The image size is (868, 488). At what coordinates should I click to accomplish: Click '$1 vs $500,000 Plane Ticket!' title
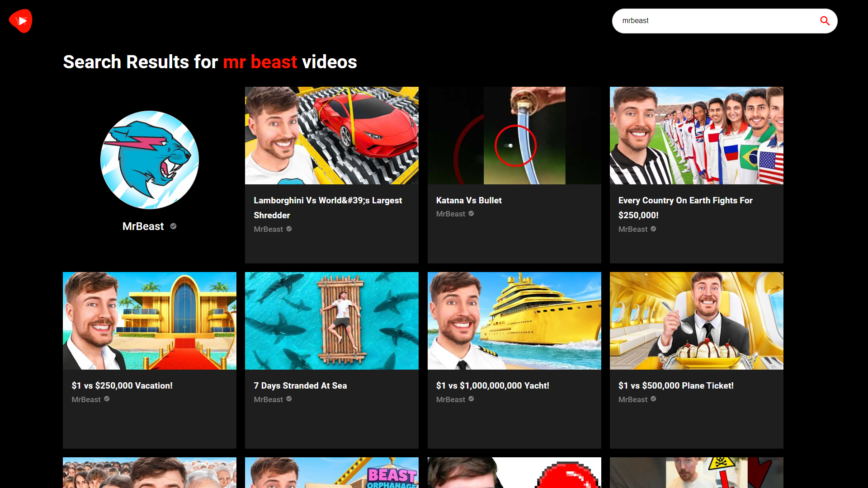(675, 385)
